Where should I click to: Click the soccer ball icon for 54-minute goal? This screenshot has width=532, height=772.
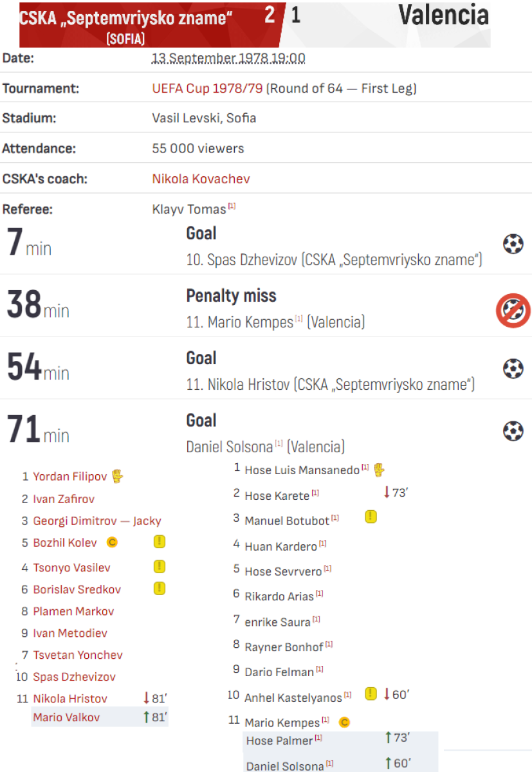[513, 369]
